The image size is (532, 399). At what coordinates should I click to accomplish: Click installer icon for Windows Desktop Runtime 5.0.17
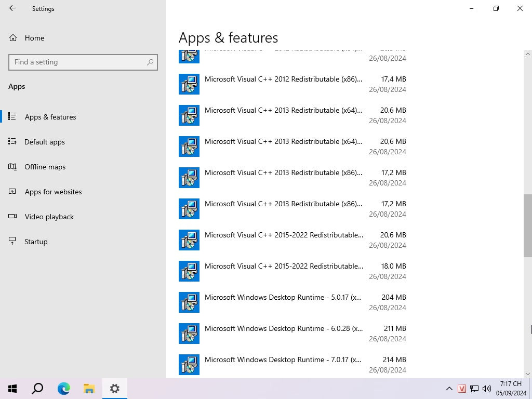click(x=189, y=302)
